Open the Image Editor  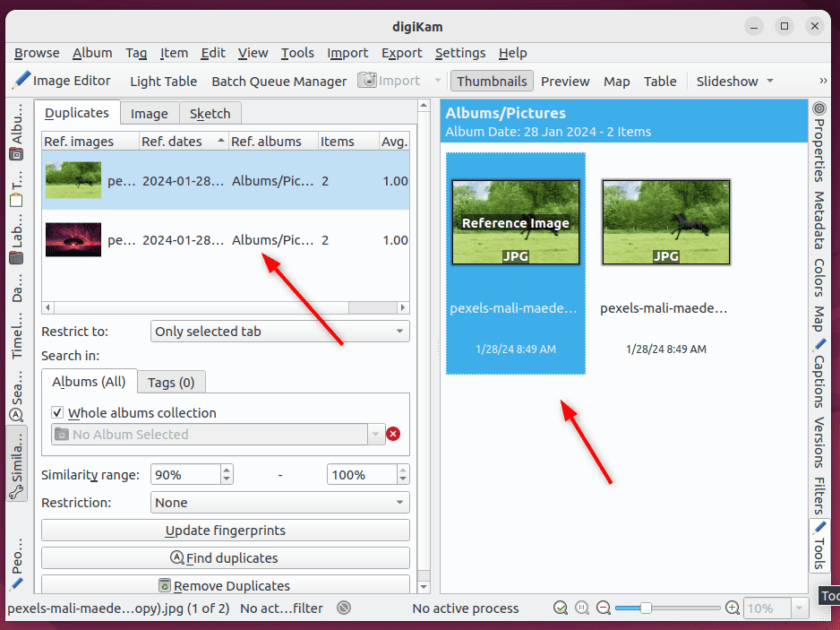[x=62, y=81]
